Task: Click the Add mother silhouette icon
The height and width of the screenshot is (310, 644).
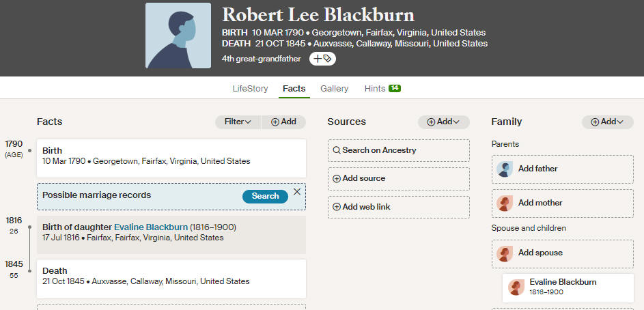Action: [505, 203]
